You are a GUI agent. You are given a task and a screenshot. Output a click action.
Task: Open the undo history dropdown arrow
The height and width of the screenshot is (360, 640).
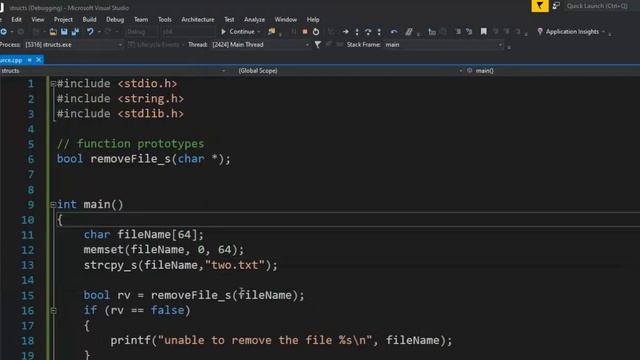coord(99,31)
